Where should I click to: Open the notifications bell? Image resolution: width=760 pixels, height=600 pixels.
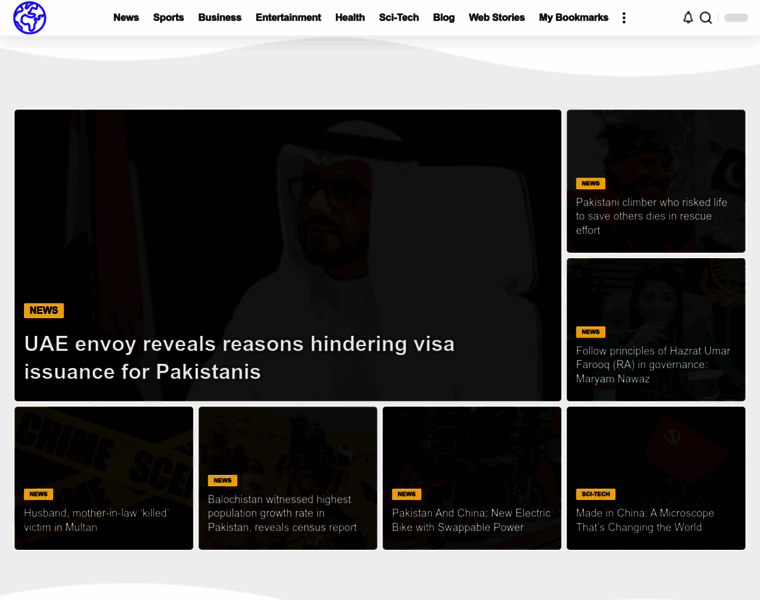click(x=688, y=18)
